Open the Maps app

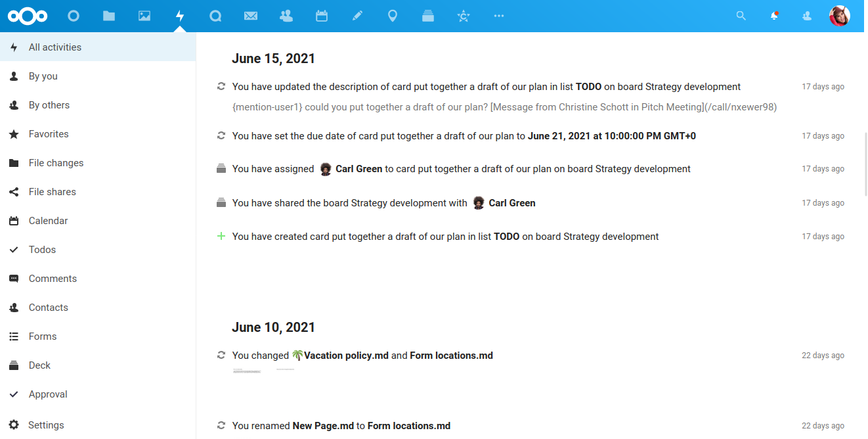point(392,15)
